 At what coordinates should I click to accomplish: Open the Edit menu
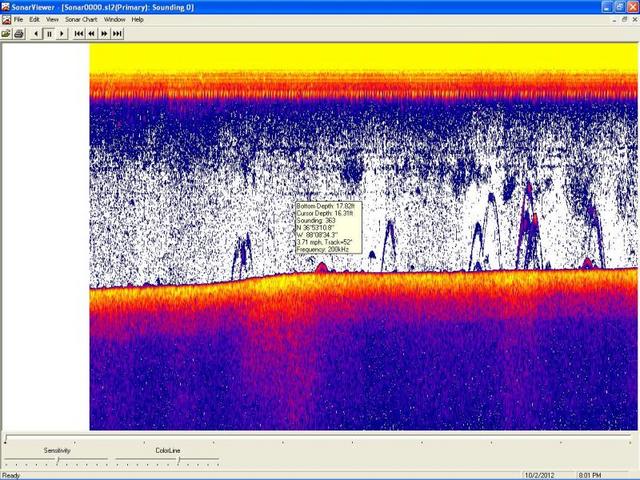(x=34, y=20)
